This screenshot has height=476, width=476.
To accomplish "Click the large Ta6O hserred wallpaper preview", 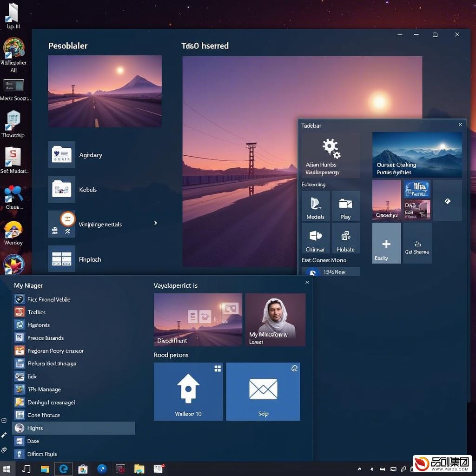I will [302, 161].
